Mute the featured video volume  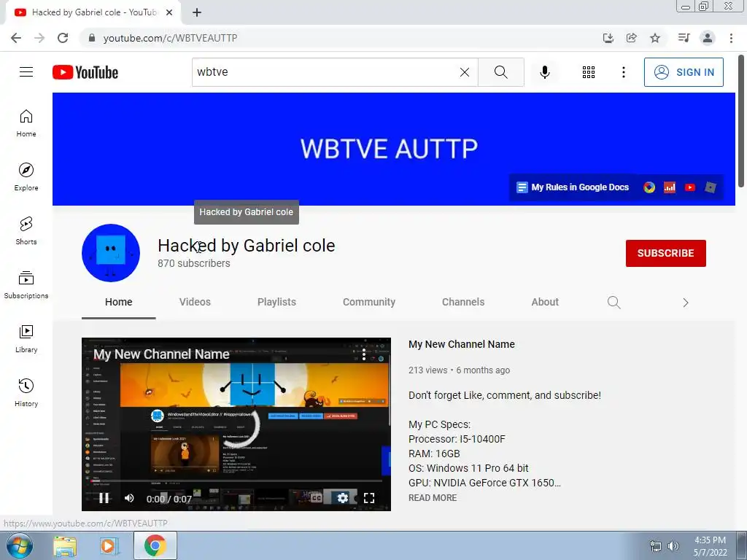click(129, 498)
